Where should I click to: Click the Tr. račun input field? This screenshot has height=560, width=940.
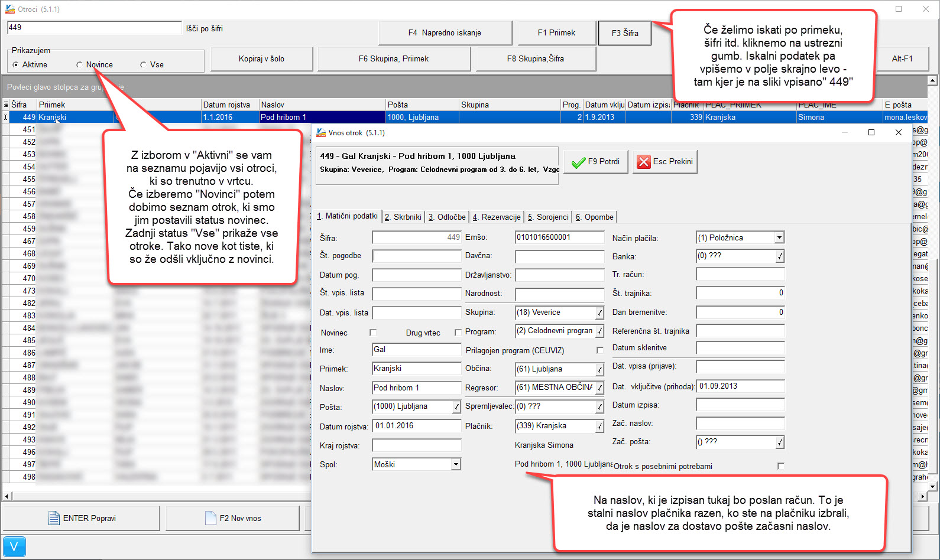[x=740, y=275]
